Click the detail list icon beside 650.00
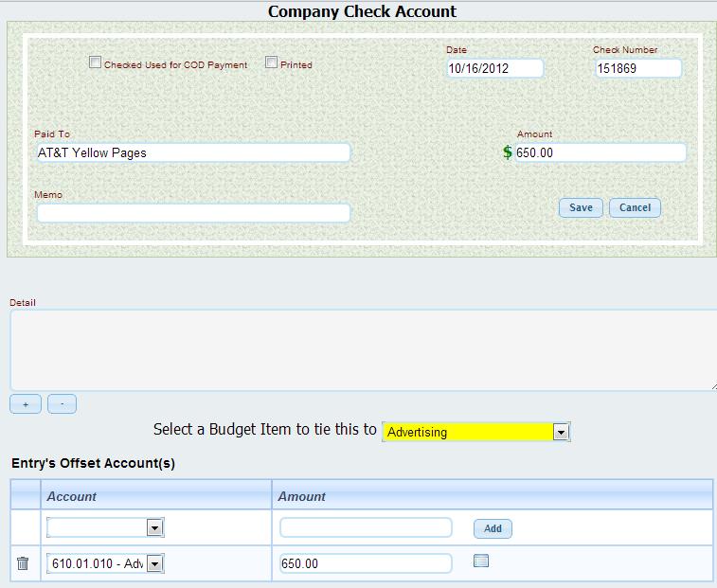 (480, 561)
